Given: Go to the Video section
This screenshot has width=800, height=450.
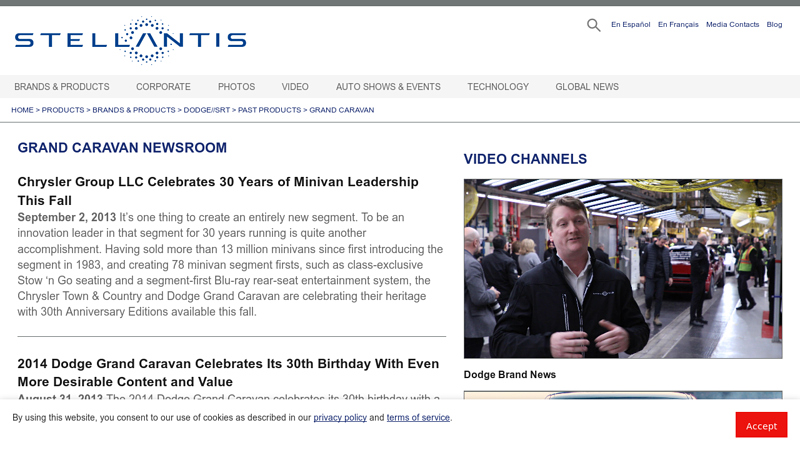Looking at the screenshot, I should click(x=295, y=87).
